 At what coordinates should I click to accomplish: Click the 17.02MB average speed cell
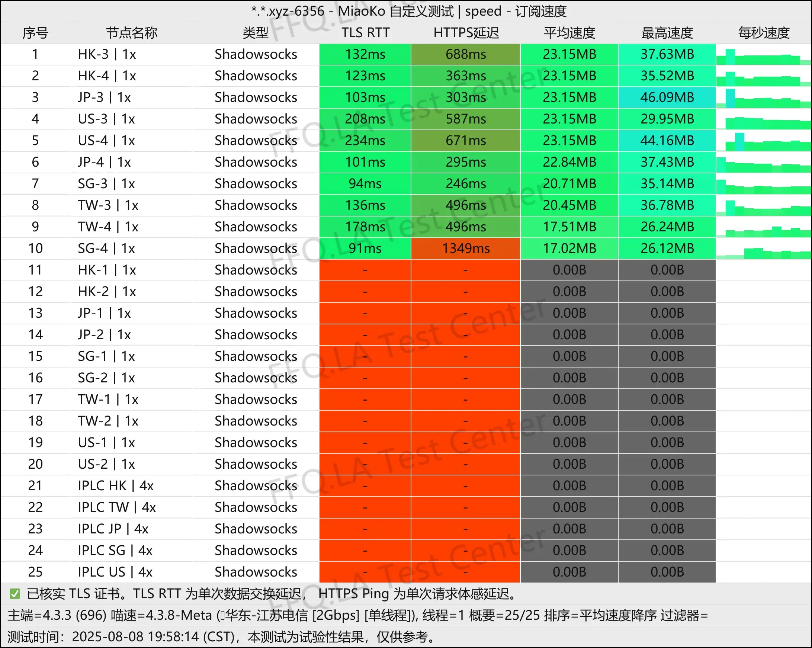(x=569, y=248)
